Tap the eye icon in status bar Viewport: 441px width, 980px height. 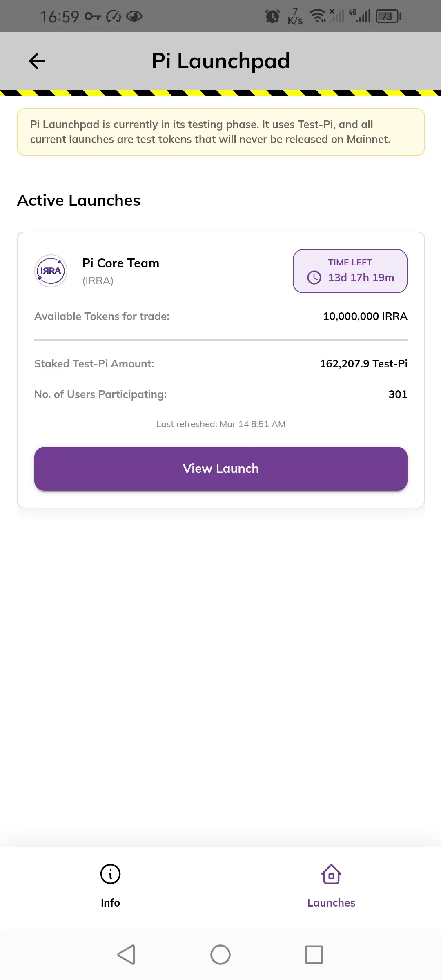pyautogui.click(x=134, y=16)
